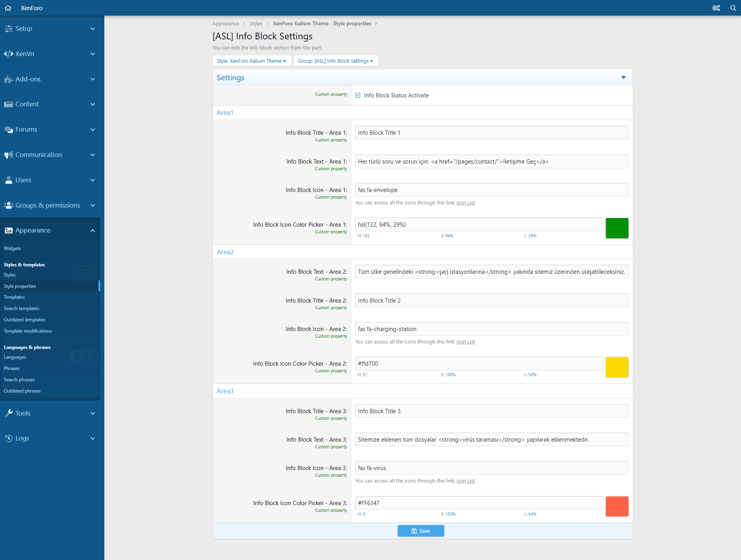Click the admin settings gears icon

716,8
